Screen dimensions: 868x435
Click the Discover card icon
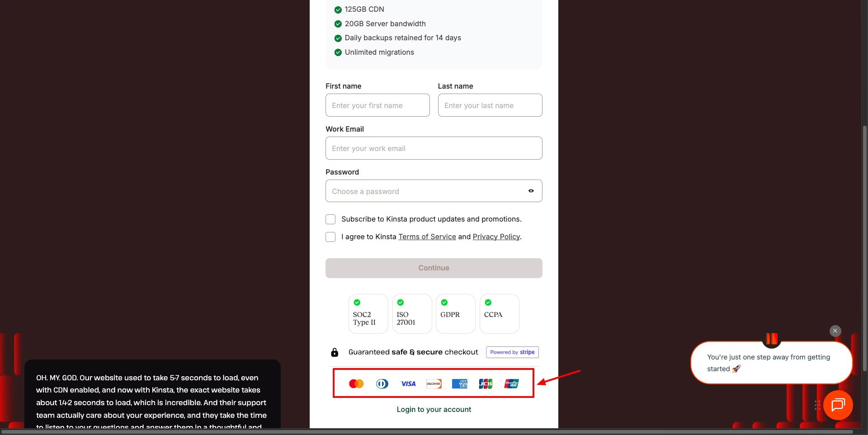[434, 384]
